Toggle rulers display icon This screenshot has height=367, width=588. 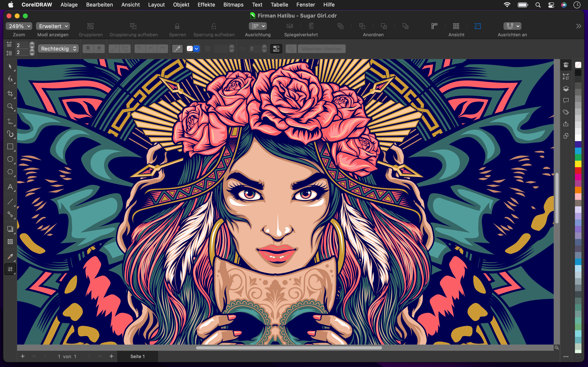(x=434, y=26)
